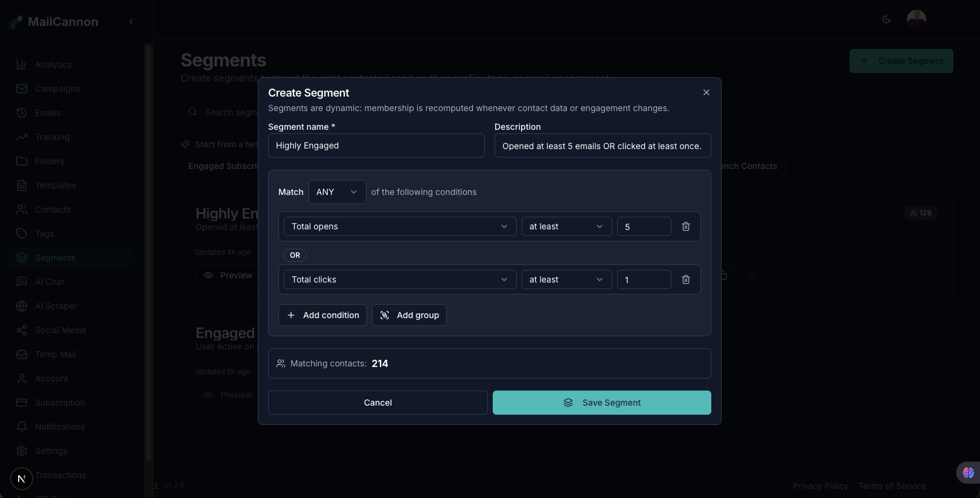Image resolution: width=980 pixels, height=498 pixels.
Task: Open the Total opens field dropdown
Action: 400,226
